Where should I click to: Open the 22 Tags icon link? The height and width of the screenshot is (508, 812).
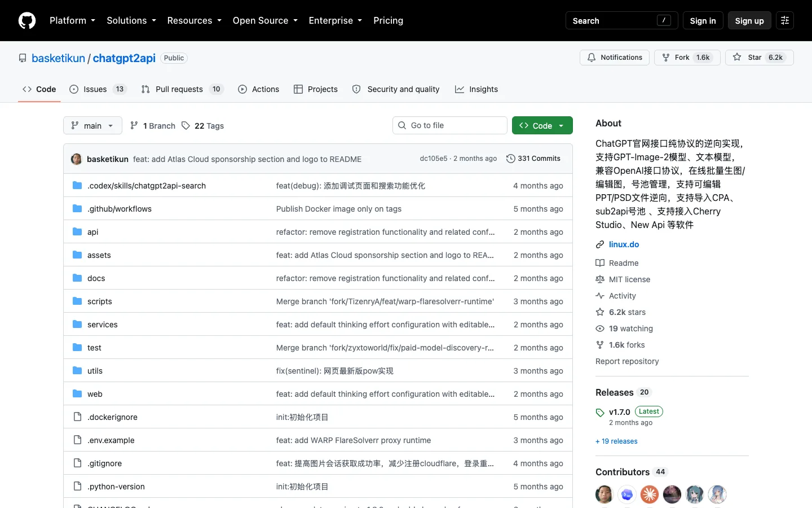186,125
